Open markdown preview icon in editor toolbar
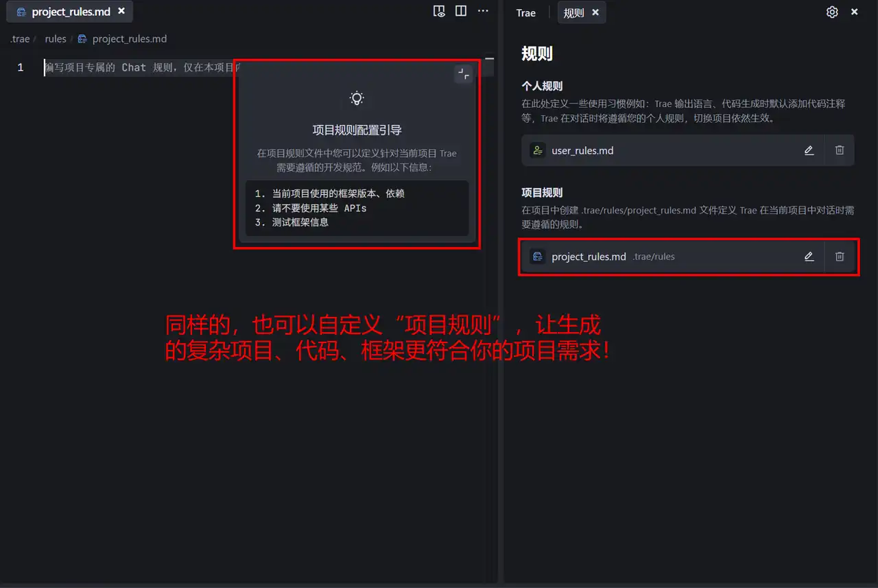 [x=439, y=11]
